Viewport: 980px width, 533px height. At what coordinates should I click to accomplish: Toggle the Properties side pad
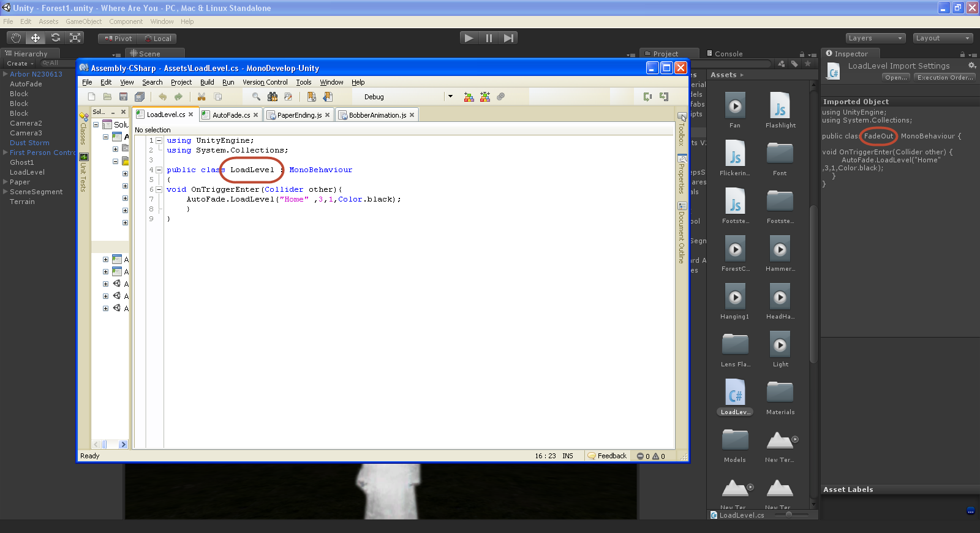coord(682,174)
